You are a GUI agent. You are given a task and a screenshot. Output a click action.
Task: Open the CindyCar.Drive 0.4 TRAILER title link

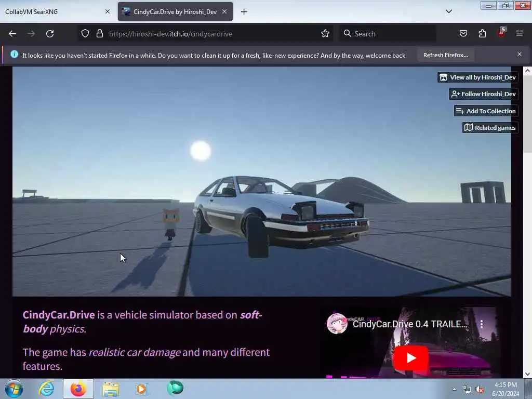410,324
